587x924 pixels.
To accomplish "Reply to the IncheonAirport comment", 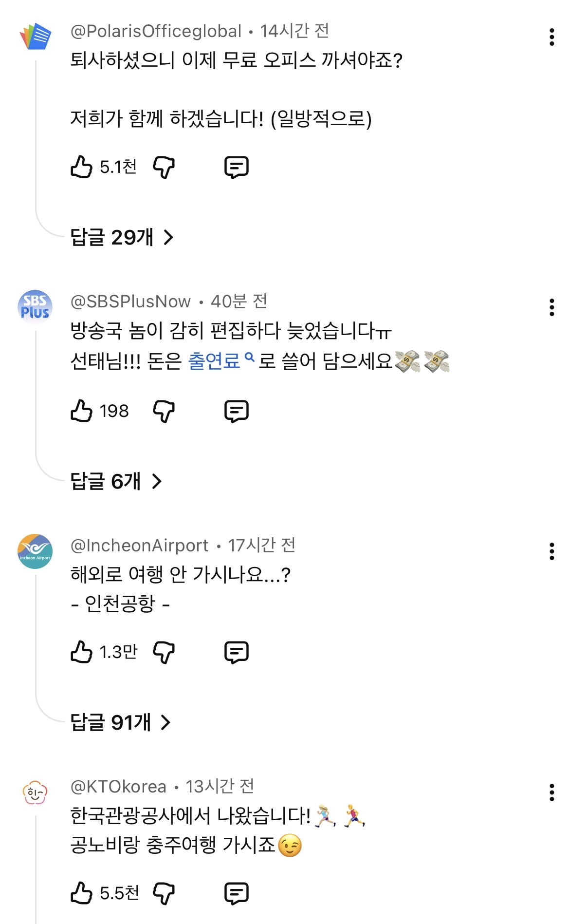I will point(237,652).
